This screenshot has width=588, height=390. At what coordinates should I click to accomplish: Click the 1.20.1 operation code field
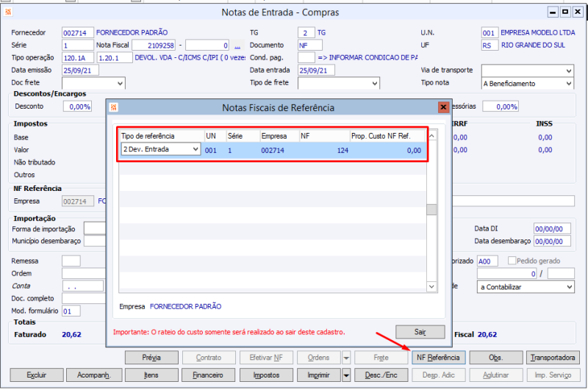(x=115, y=58)
